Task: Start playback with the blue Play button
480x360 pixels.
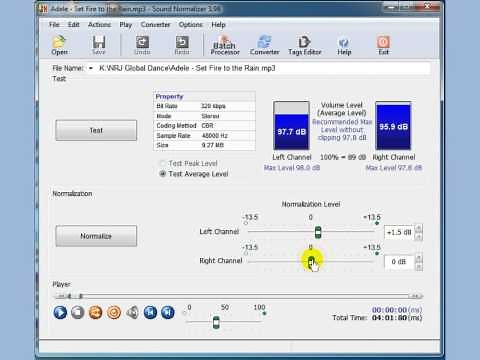Action: click(x=60, y=312)
